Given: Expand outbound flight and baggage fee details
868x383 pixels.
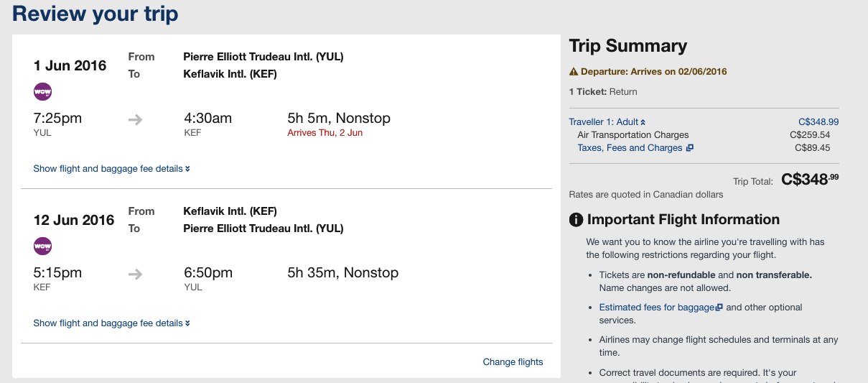Looking at the screenshot, I should click(x=111, y=169).
